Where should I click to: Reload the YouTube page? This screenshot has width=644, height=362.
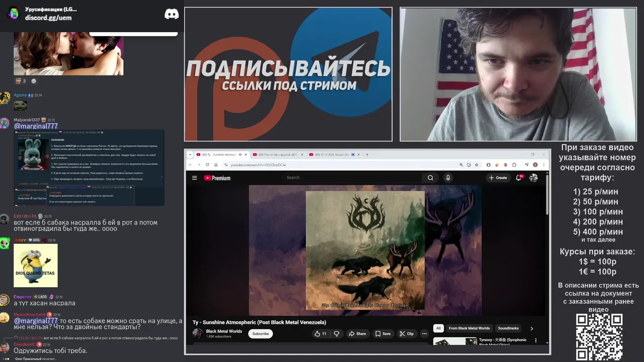click(207, 164)
